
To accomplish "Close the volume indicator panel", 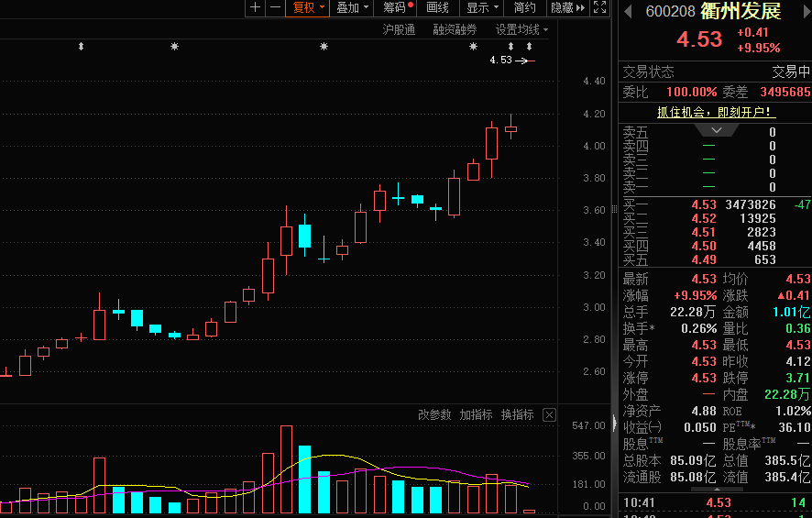I will [x=549, y=415].
